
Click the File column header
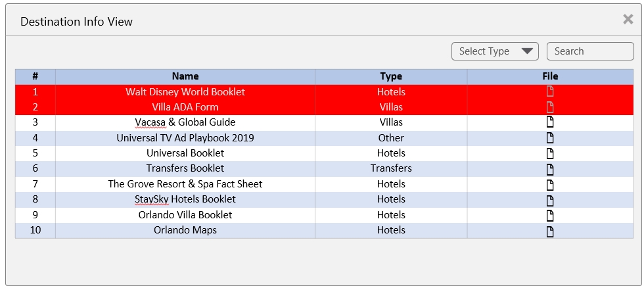550,76
